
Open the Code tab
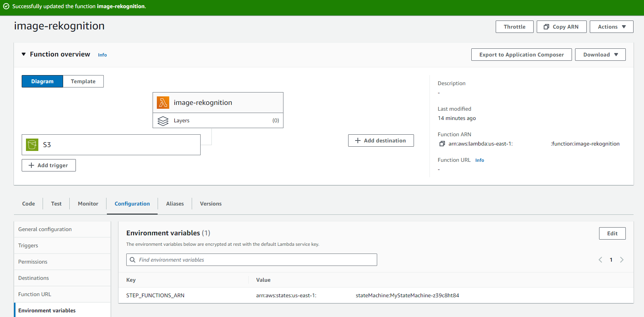click(28, 204)
